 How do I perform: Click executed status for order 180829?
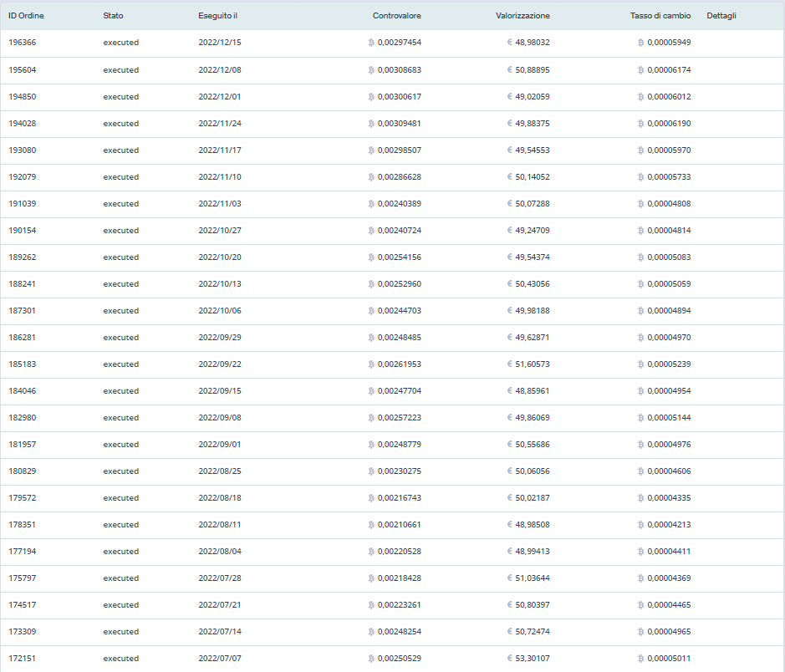121,471
